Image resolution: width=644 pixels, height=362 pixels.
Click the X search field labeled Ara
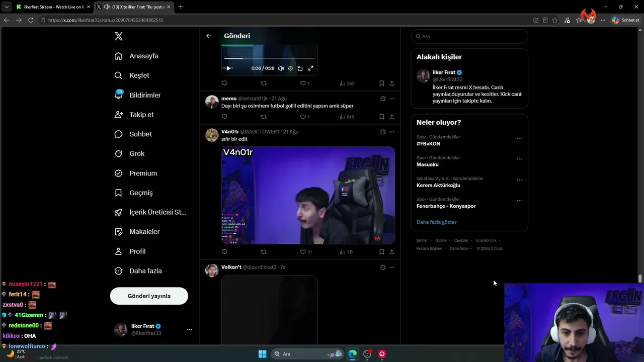click(469, 36)
